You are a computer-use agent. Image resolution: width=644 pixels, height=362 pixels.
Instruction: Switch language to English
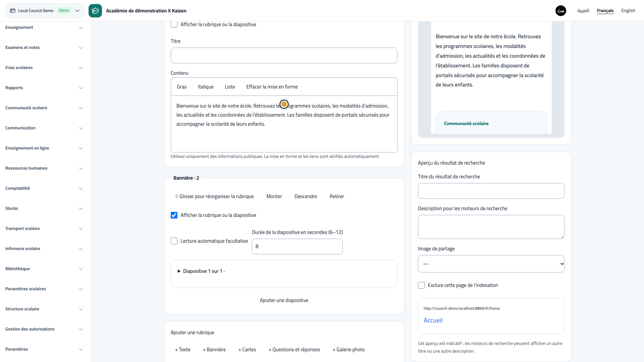tap(628, 11)
